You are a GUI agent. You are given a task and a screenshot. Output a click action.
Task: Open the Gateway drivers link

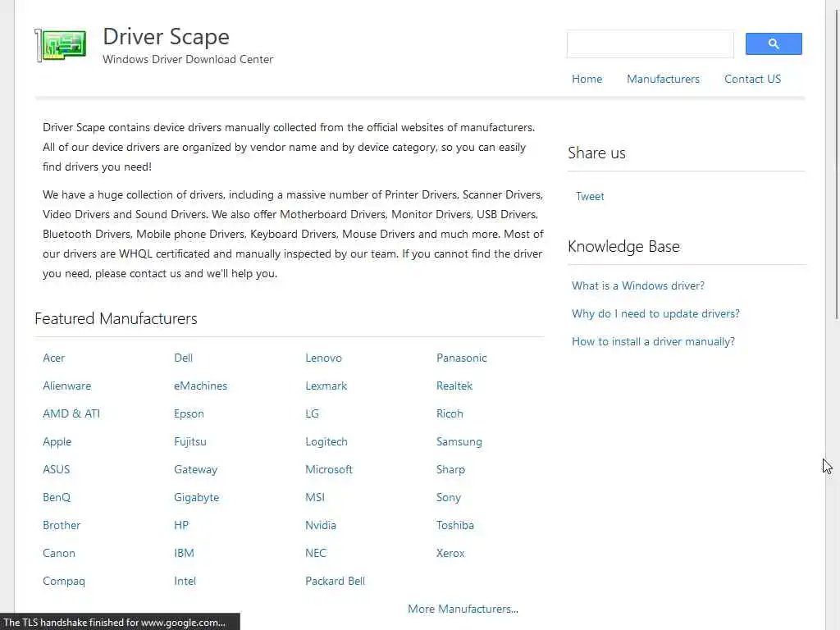[x=195, y=470]
